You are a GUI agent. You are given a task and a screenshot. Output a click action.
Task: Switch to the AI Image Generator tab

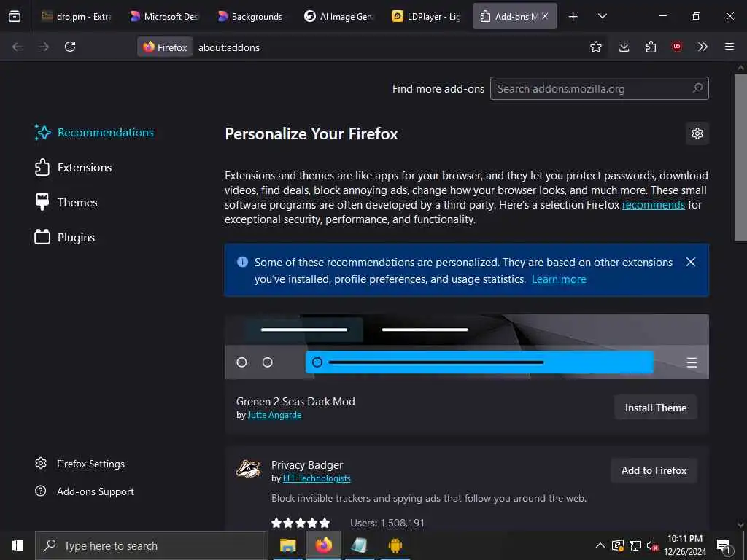(x=339, y=16)
